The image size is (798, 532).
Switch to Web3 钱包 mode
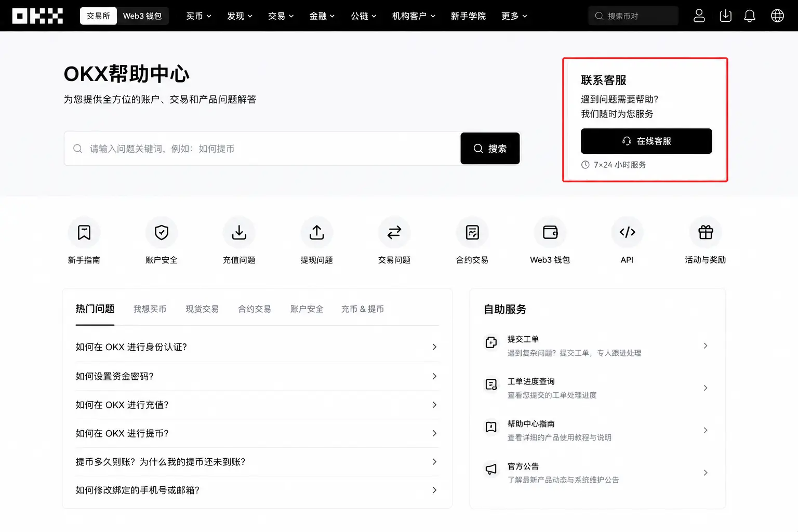pos(142,16)
